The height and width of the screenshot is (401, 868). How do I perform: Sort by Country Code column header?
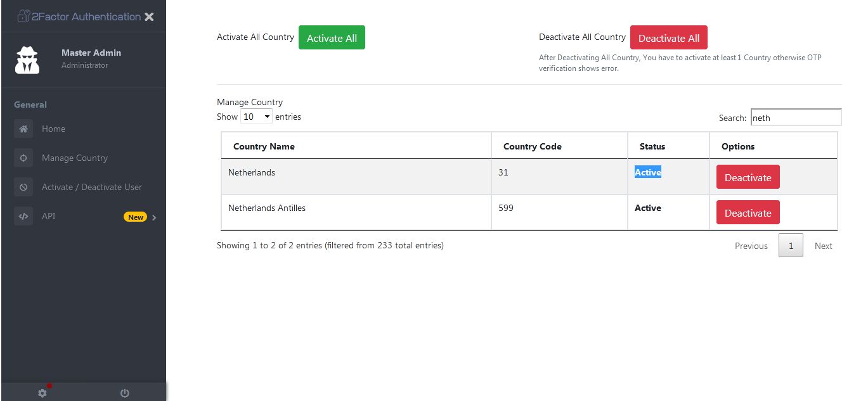532,146
